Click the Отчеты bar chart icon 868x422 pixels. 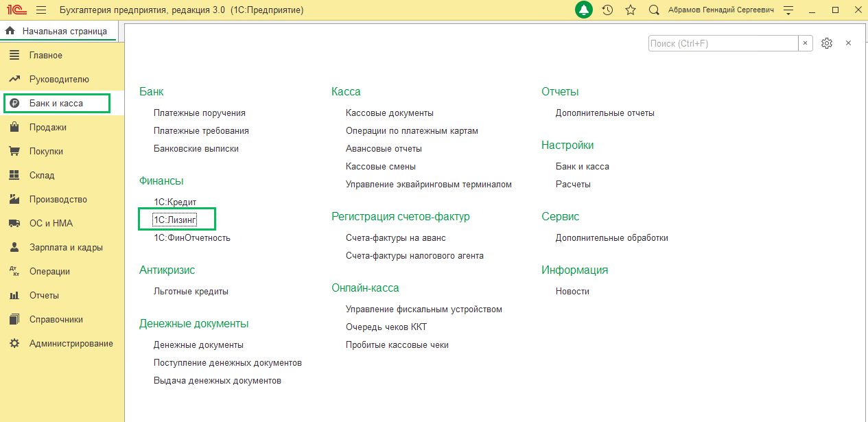(x=14, y=296)
